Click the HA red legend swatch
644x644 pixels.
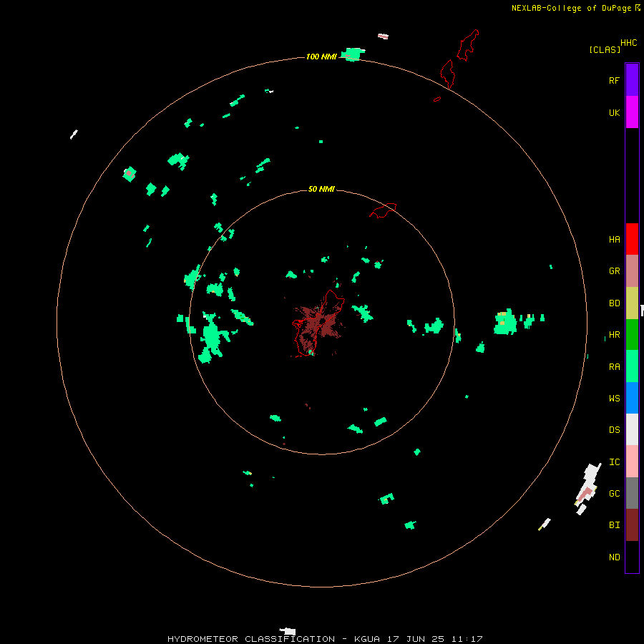tap(632, 239)
